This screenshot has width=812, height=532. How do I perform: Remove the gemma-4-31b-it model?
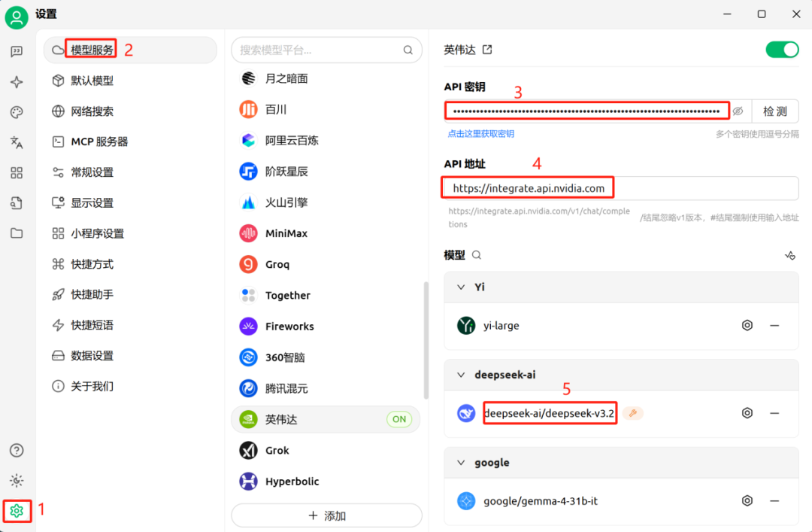coord(774,501)
